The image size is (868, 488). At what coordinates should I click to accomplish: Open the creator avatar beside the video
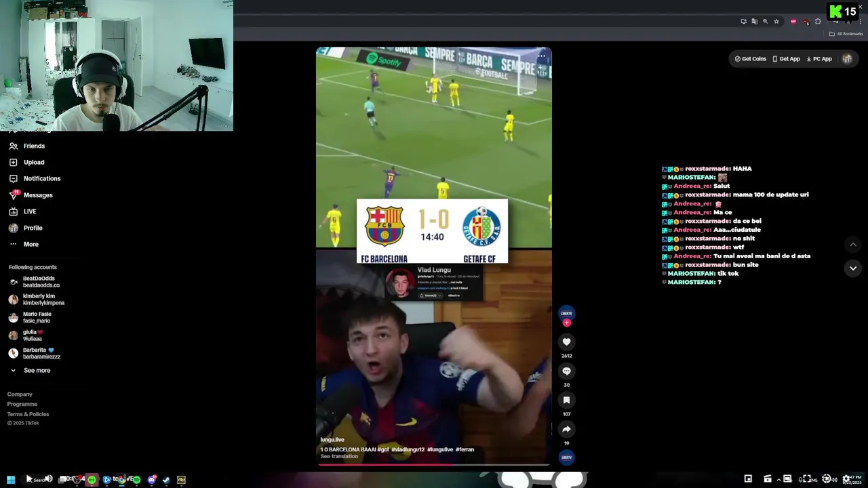coord(566,313)
